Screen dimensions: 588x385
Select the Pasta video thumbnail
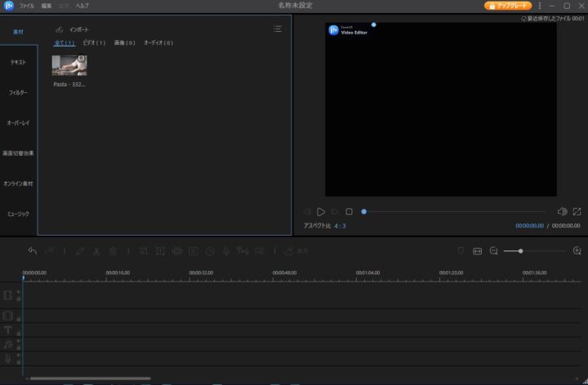(x=69, y=65)
